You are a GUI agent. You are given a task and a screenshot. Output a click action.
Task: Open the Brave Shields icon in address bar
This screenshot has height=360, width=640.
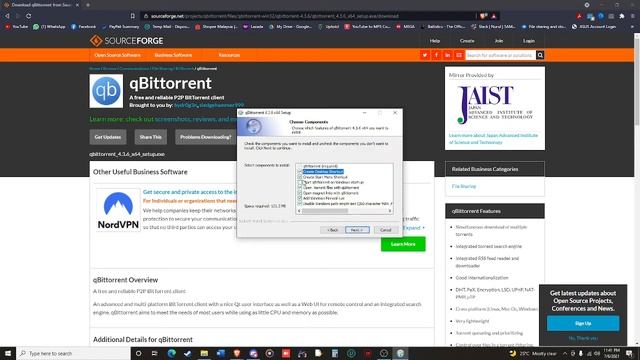click(x=483, y=16)
